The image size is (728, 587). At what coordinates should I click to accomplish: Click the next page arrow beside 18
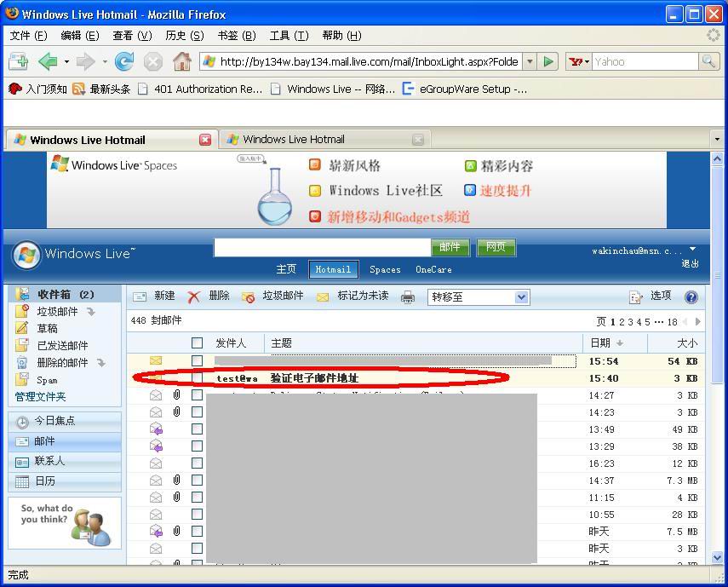[x=697, y=322]
